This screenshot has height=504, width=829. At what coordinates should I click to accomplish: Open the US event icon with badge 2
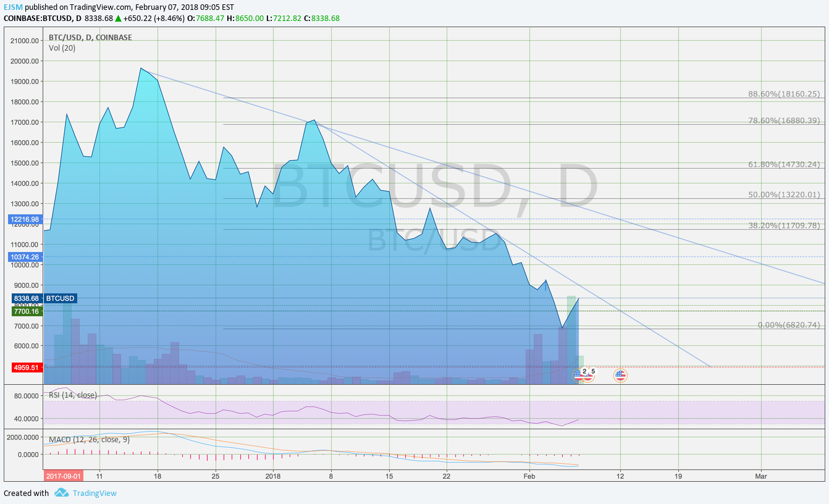(x=579, y=374)
